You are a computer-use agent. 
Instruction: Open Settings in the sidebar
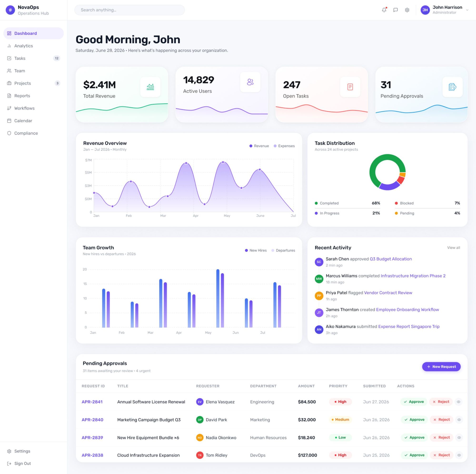[34, 451]
